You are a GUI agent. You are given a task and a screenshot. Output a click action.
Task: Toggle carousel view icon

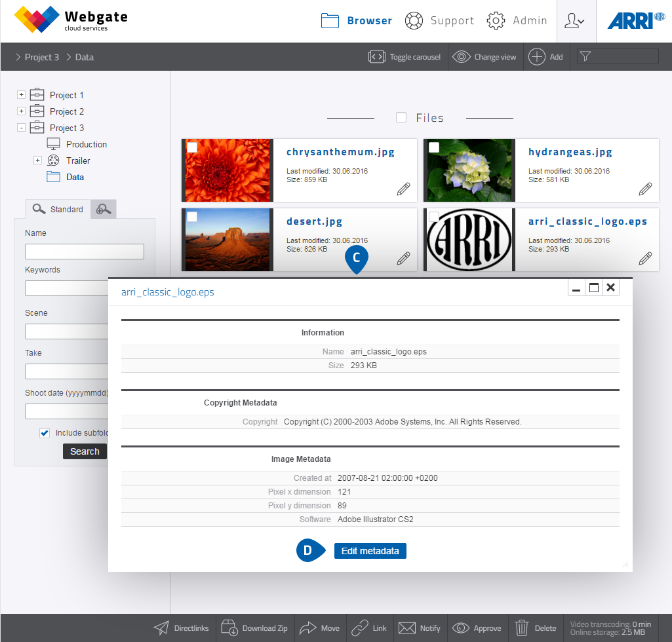[377, 57]
